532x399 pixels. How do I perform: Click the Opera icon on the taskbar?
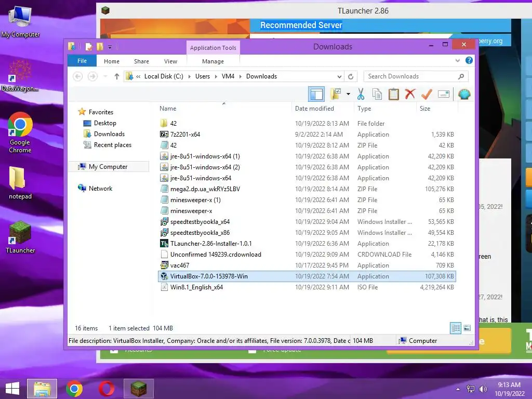[x=106, y=389]
